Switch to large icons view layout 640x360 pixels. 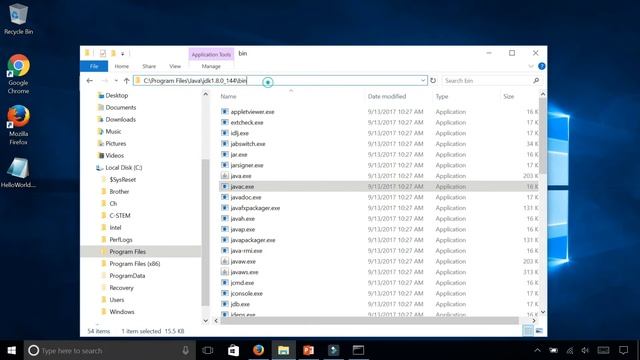539,331
